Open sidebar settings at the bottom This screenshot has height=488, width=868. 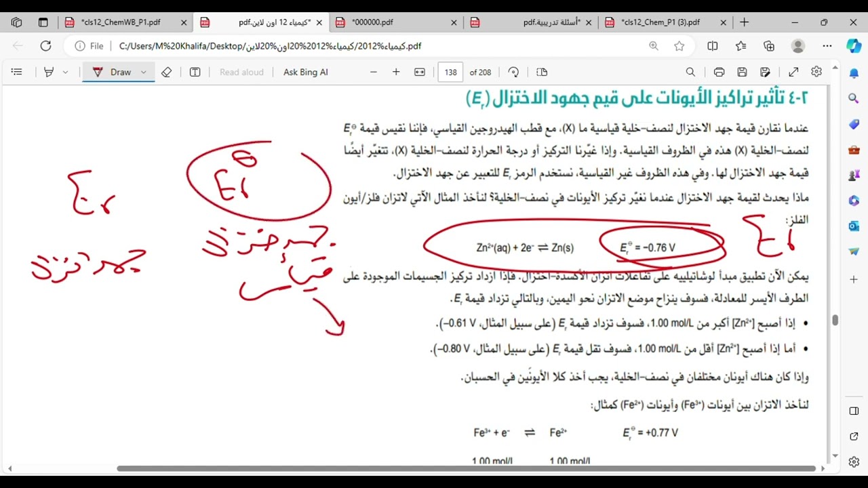(854, 462)
